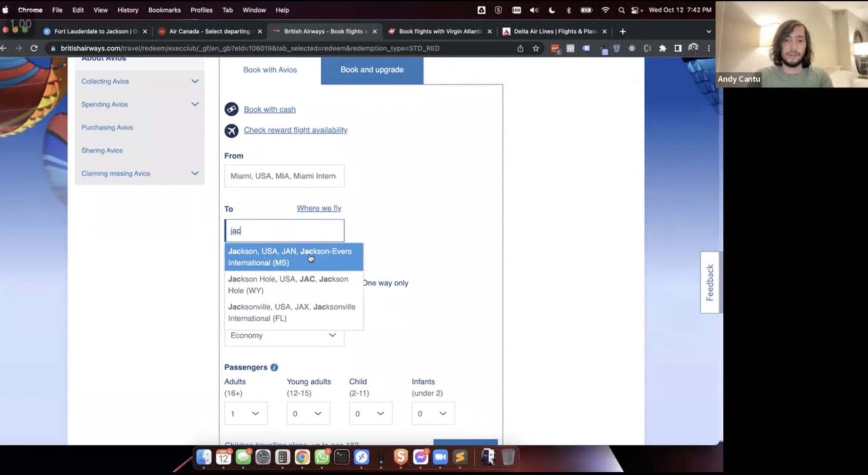Screen dimensions: 868x475
Task: Click the Book with cash link
Action: (x=270, y=109)
